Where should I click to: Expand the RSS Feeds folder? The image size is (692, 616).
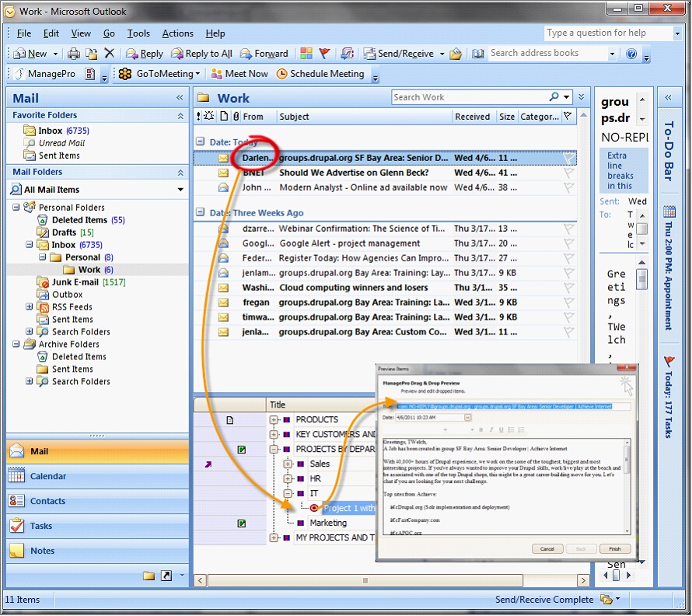coord(29,306)
